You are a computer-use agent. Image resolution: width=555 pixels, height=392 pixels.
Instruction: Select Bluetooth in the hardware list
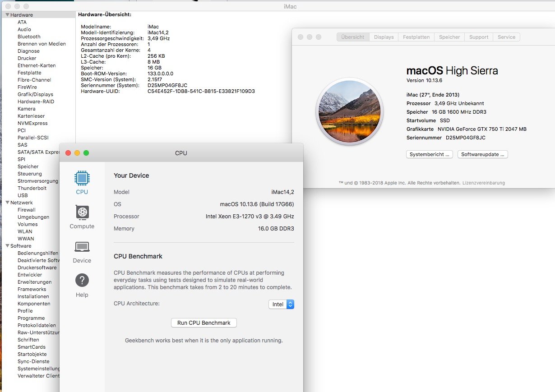[x=29, y=37]
